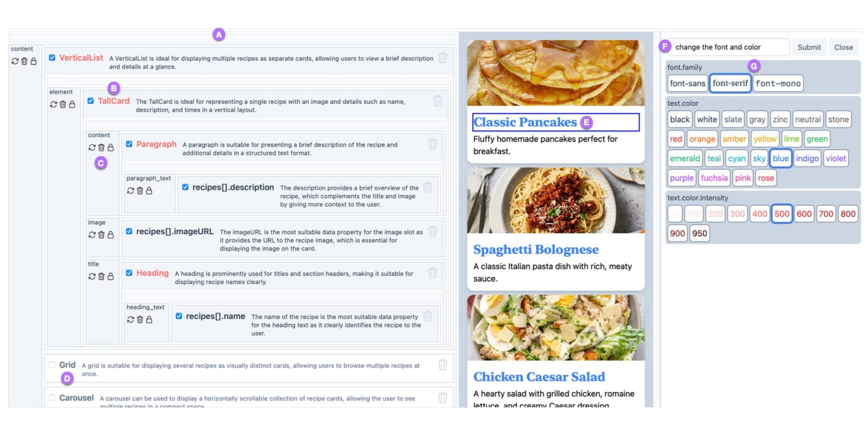Delete the TallCard option via trash icon
The width and height of the screenshot is (868, 434).
pyautogui.click(x=438, y=101)
